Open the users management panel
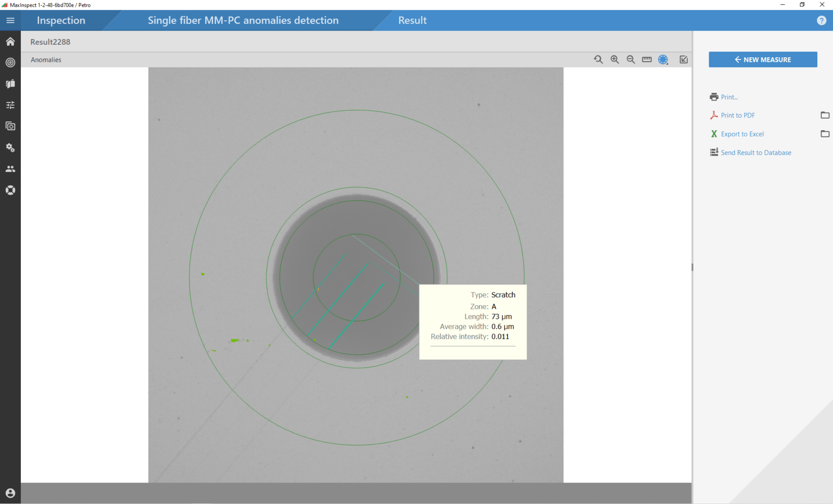833x504 pixels. [x=10, y=168]
